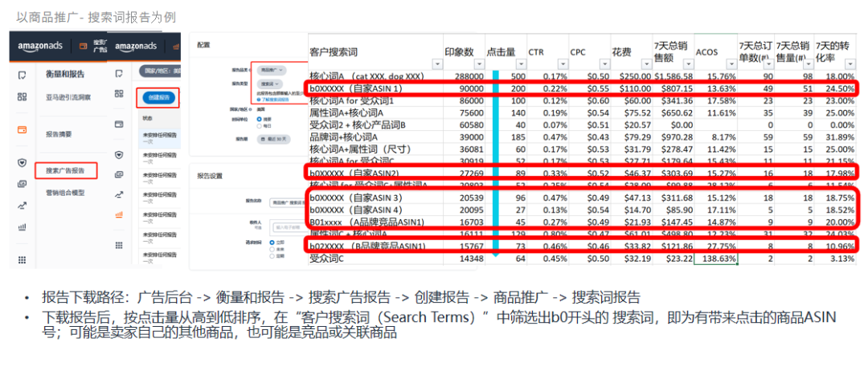The width and height of the screenshot is (868, 371).
Task: Click cell b02XXXX (B品牌竞品ASIN1)
Action: 376,246
